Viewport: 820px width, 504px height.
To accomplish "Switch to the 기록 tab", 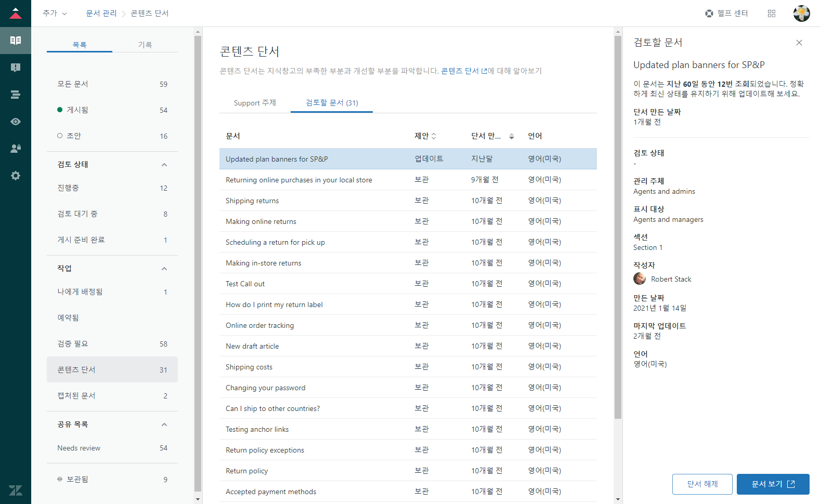I will tap(145, 45).
